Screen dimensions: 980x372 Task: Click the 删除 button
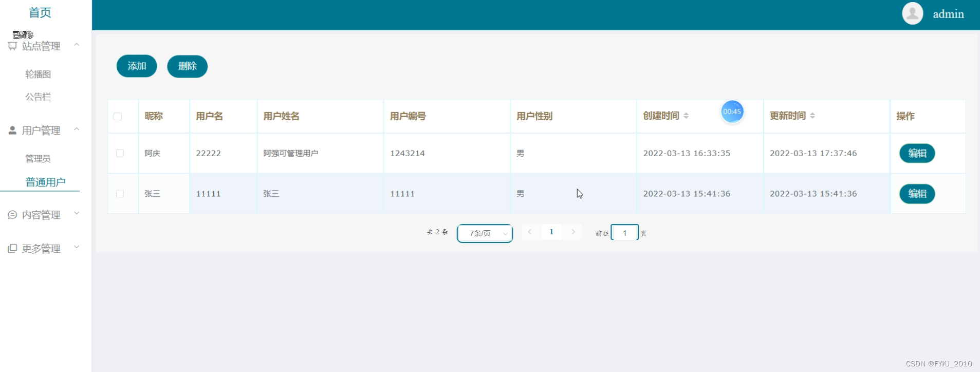187,66
